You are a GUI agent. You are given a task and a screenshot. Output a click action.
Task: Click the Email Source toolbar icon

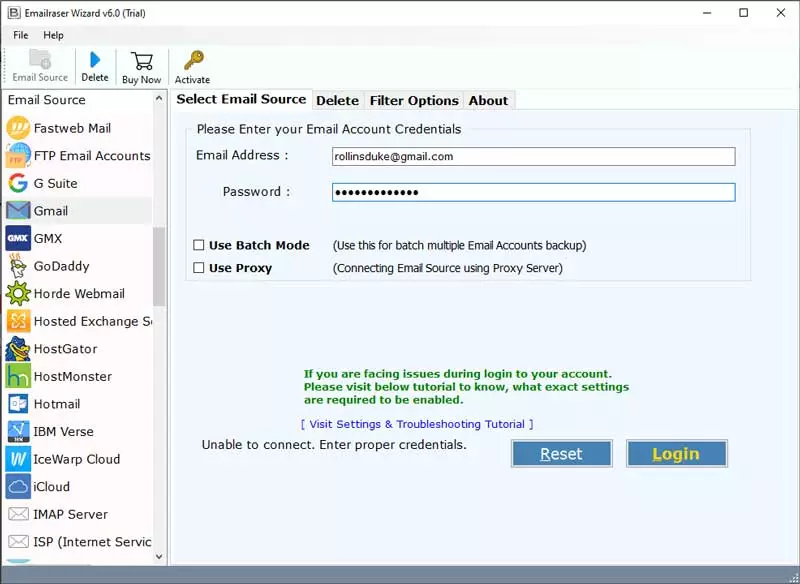click(x=40, y=59)
